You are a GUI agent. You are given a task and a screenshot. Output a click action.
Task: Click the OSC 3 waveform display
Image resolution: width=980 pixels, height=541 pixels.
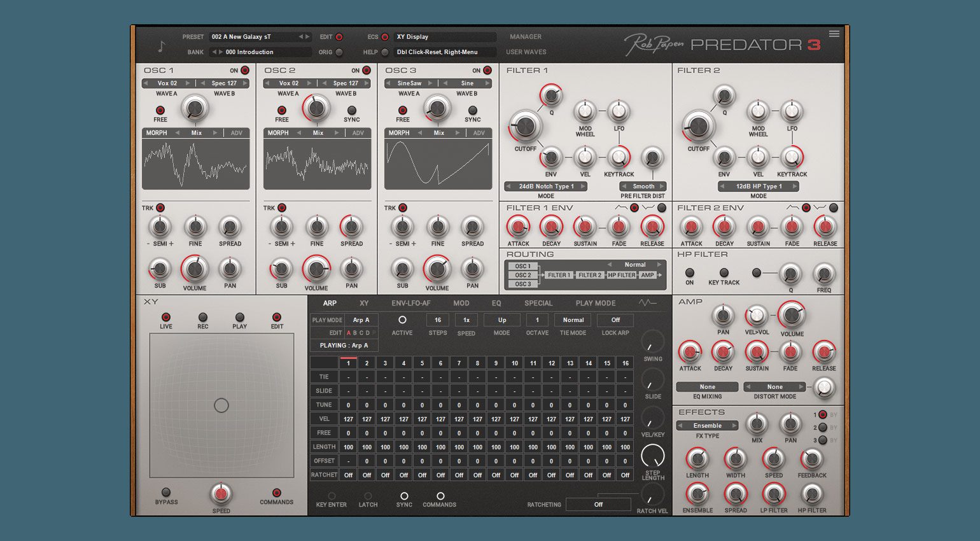438,164
